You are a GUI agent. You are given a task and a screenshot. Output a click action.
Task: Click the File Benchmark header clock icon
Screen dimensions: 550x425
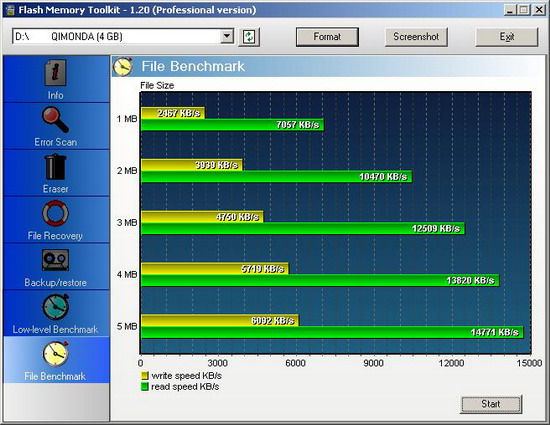(x=123, y=66)
